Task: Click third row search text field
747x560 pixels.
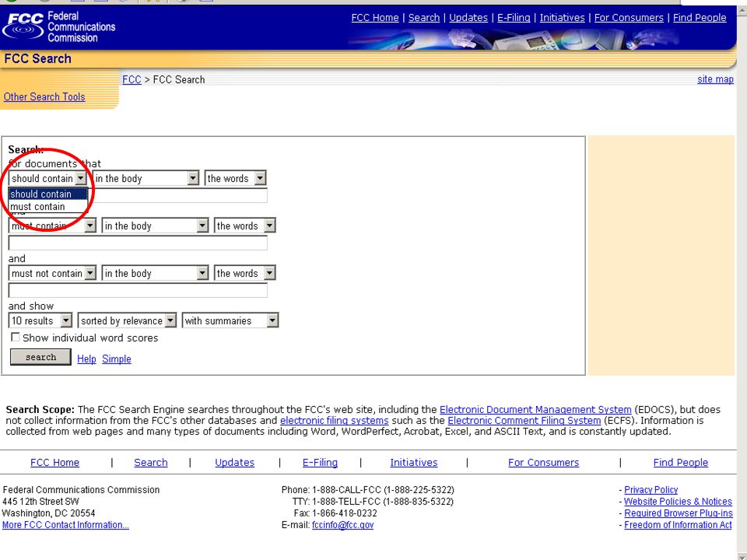Action: tap(139, 290)
